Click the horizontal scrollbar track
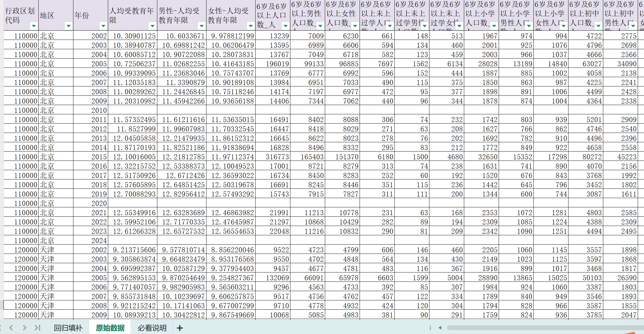 pos(539,328)
